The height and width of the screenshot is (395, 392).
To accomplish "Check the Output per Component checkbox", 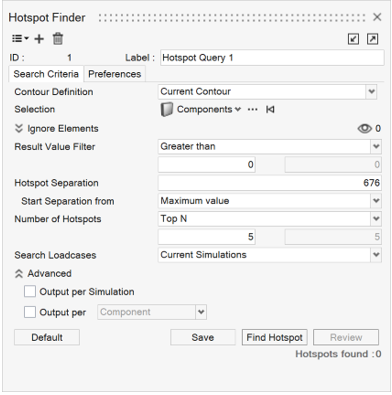I will coord(30,312).
